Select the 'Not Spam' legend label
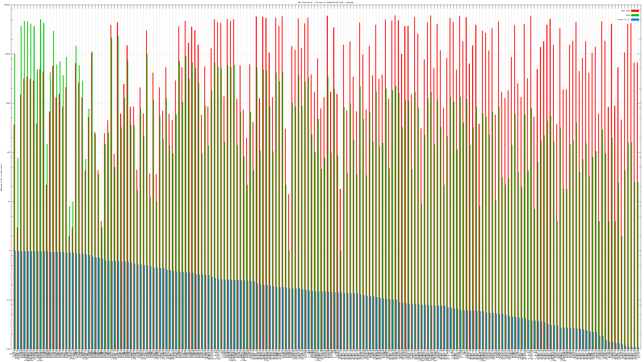This screenshot has height=362, width=644. [626, 11]
